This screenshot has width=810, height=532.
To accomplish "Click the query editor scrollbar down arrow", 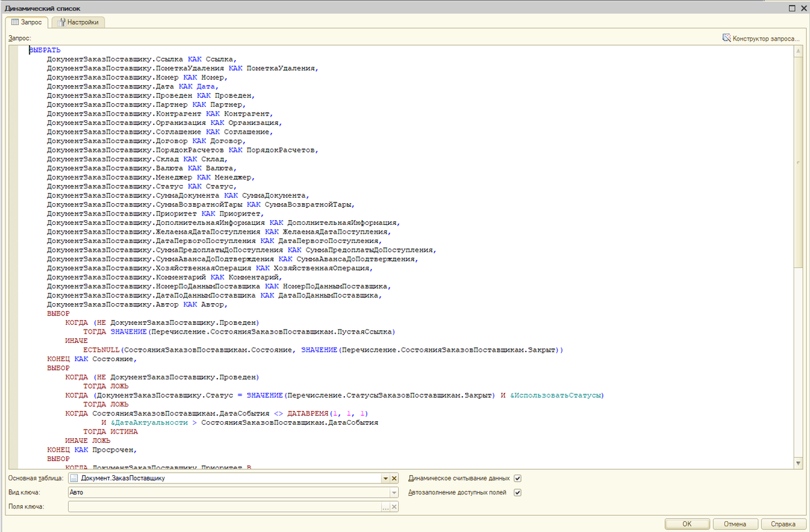I will (798, 462).
